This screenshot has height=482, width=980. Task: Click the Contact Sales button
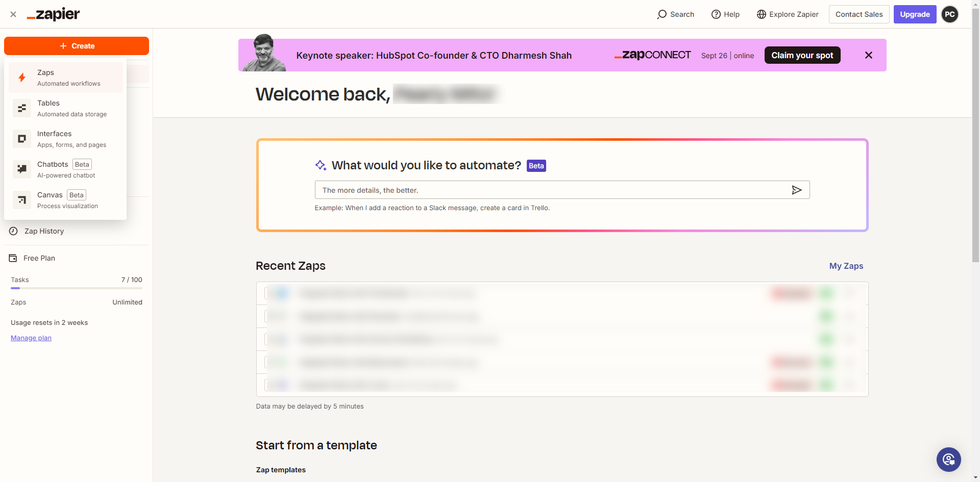[x=859, y=14]
